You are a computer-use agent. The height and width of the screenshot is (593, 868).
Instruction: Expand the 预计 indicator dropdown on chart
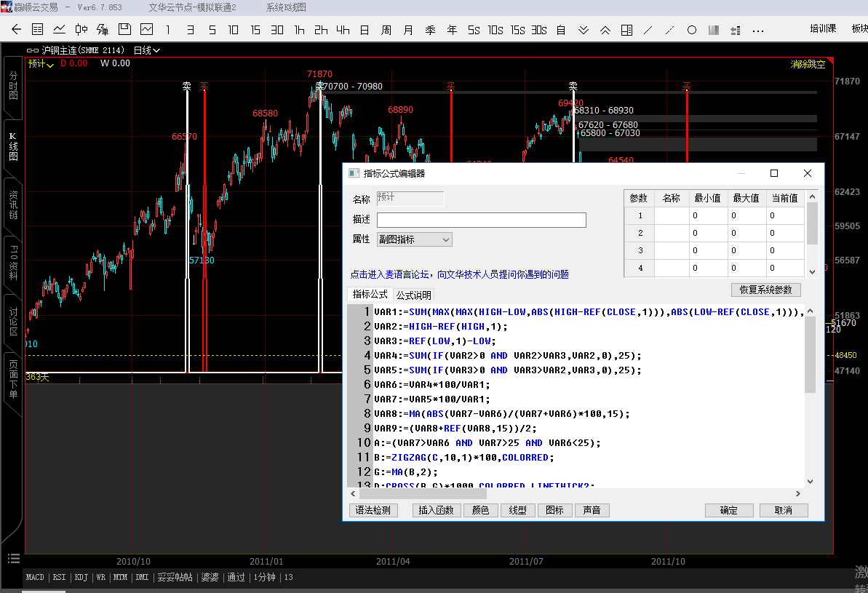(41, 64)
